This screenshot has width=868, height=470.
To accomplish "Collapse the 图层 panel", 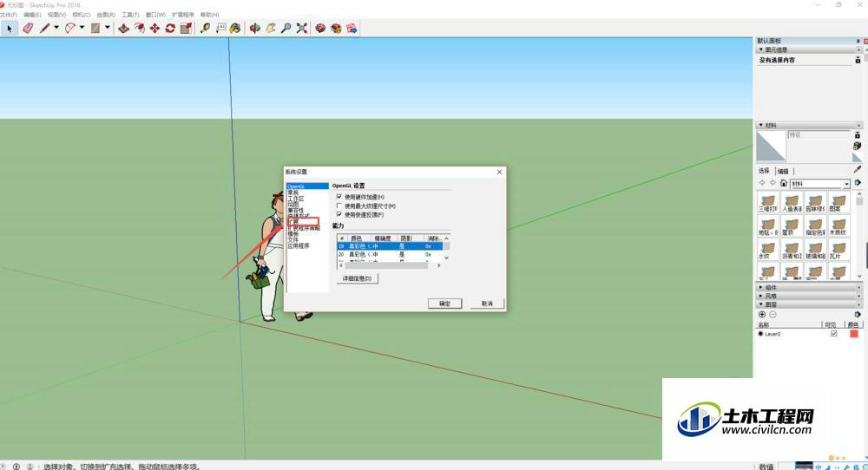I will click(761, 304).
